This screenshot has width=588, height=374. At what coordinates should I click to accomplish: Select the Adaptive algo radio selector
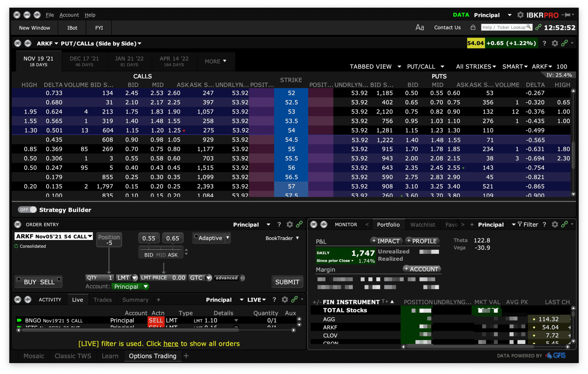(196, 236)
